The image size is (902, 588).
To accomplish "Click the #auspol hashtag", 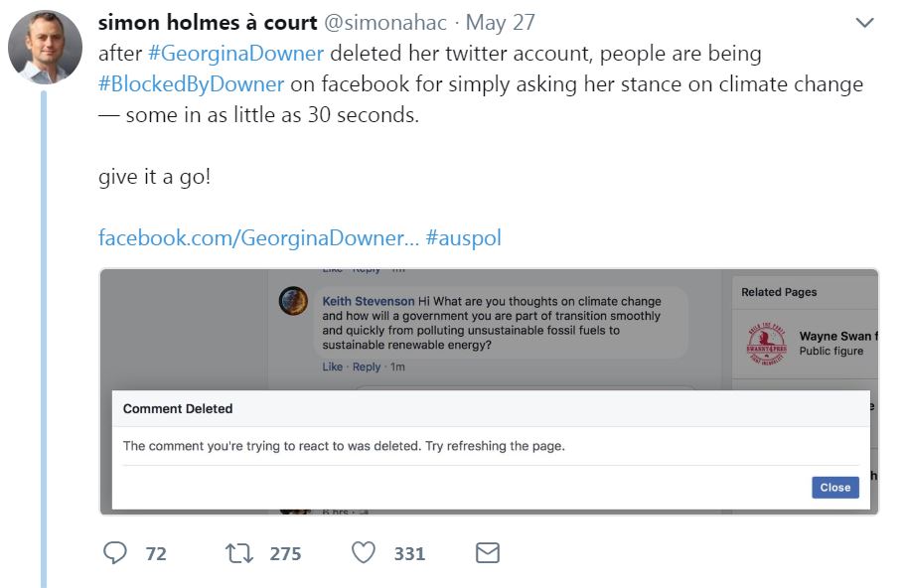I will click(463, 238).
